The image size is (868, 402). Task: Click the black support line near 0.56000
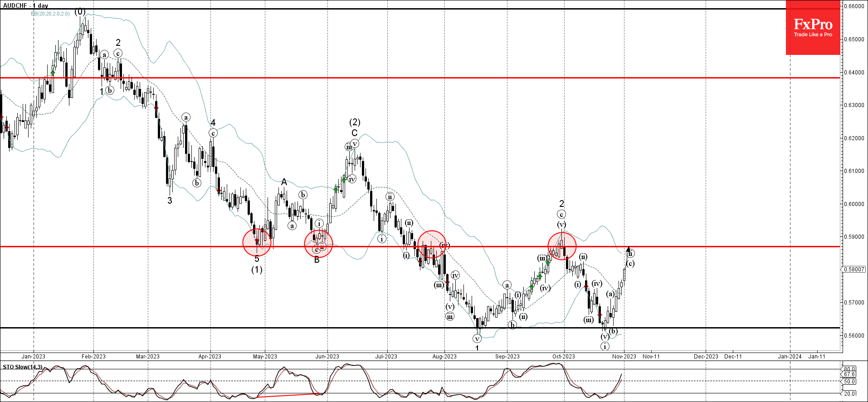point(420,328)
